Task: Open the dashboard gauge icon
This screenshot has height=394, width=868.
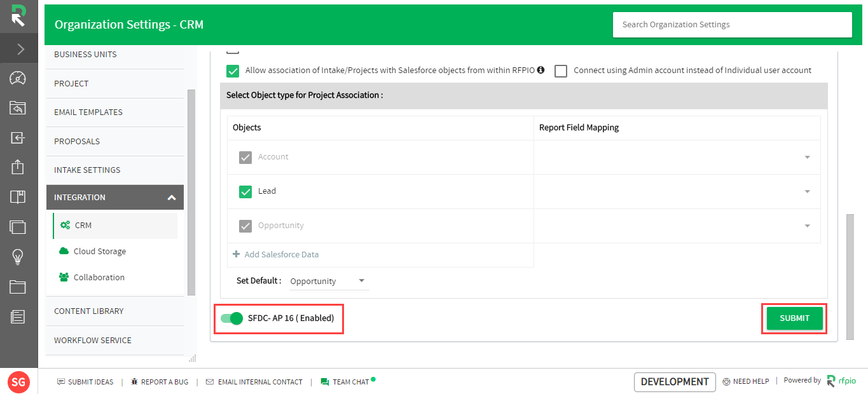Action: pos(18,78)
